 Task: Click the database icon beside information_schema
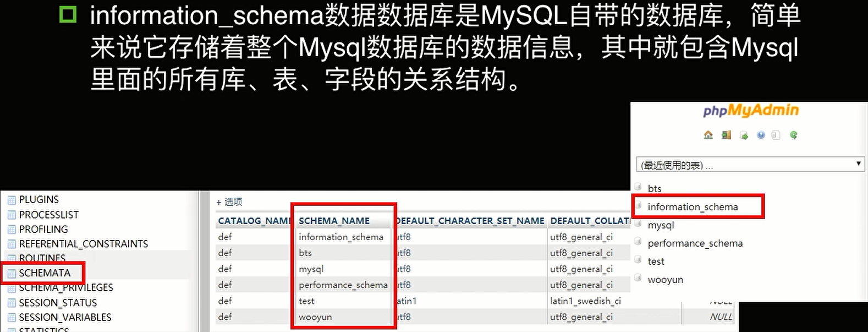638,206
